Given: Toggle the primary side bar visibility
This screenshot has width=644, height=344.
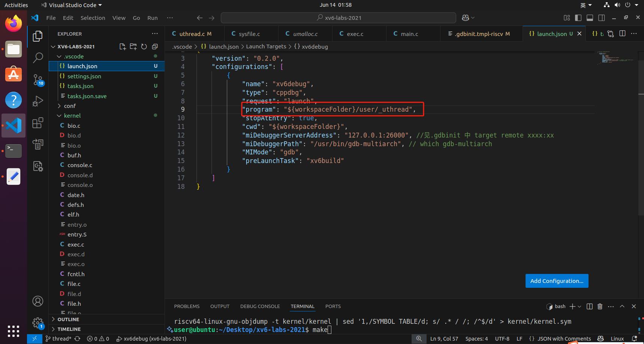Looking at the screenshot, I should point(578,17).
